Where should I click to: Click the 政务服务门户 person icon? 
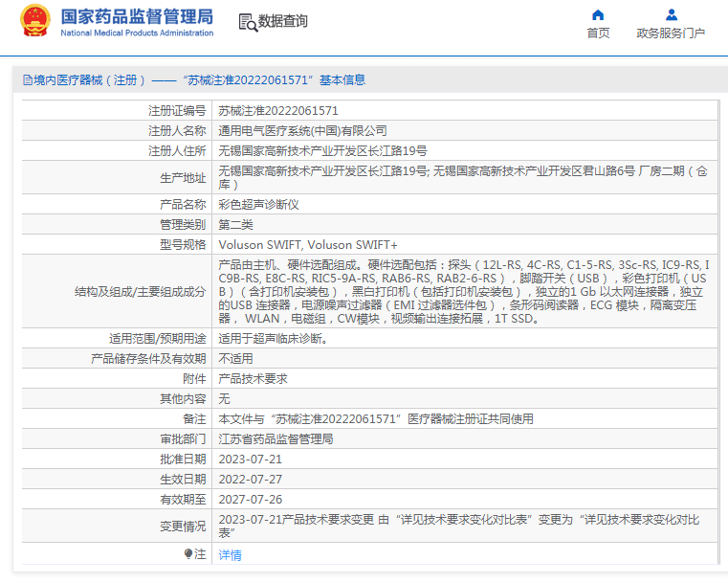671,14
